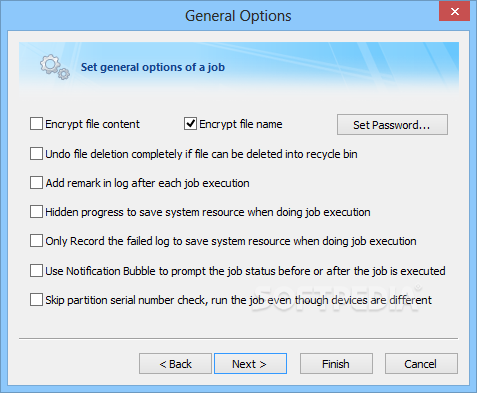The height and width of the screenshot is (393, 477).
Task: Open the Set Password dialog
Action: 392,125
